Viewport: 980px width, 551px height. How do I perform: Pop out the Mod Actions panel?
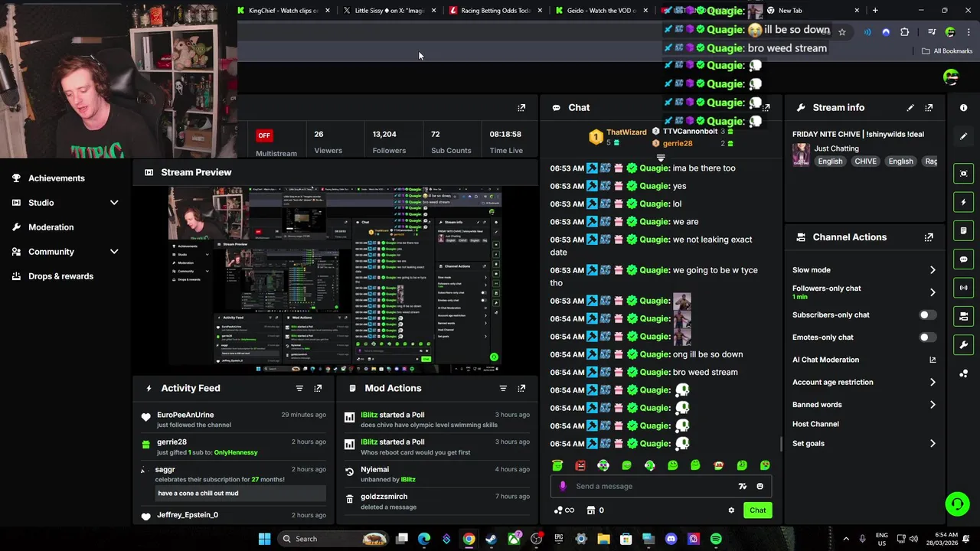pos(521,388)
